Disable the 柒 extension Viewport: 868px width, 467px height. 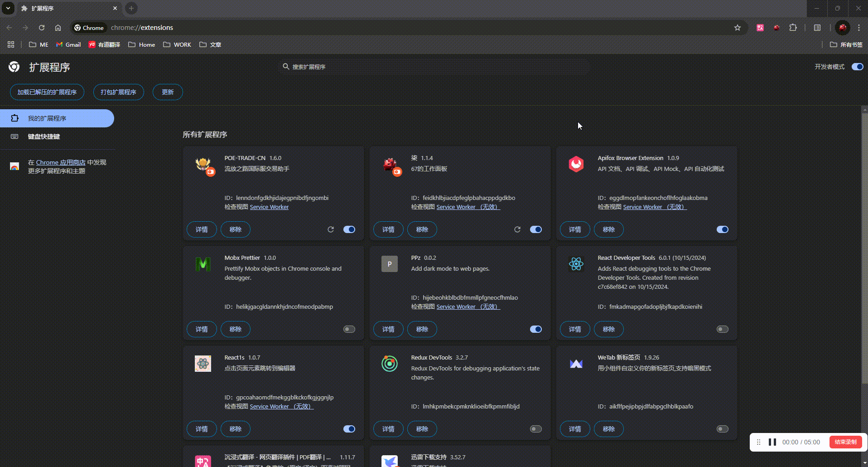pos(536,229)
